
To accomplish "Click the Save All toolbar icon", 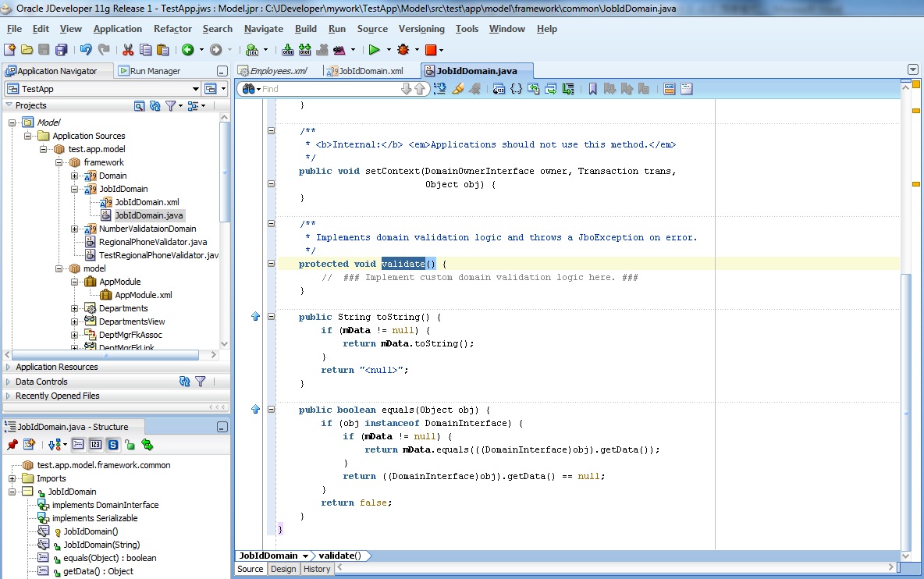I will tap(62, 50).
